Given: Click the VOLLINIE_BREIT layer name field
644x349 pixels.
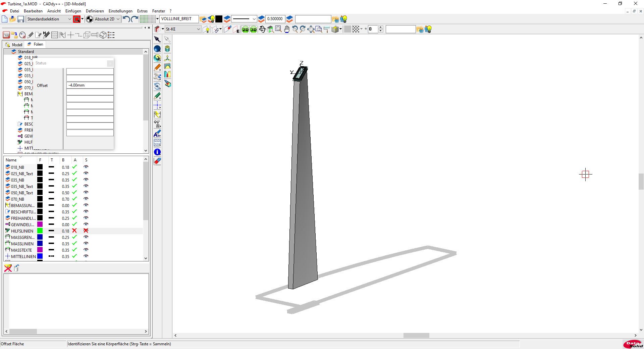Looking at the screenshot, I should click(x=179, y=19).
